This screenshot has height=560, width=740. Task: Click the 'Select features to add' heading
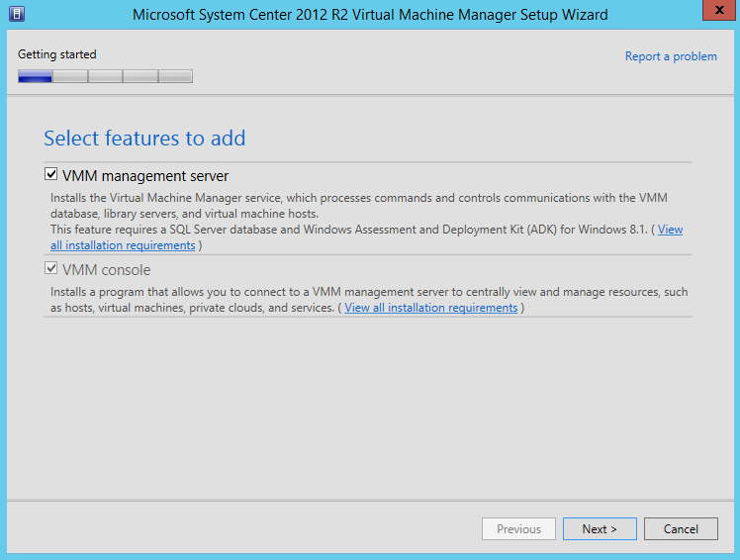pos(144,139)
